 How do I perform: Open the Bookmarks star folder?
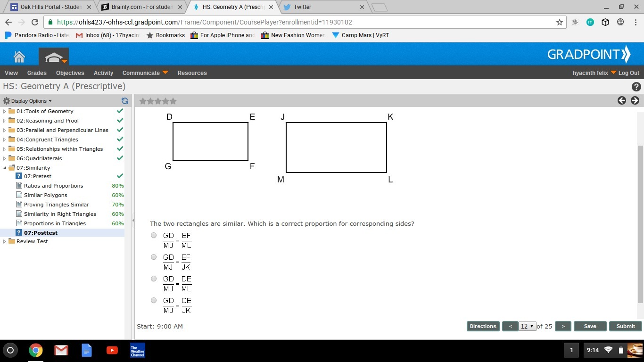click(x=165, y=35)
